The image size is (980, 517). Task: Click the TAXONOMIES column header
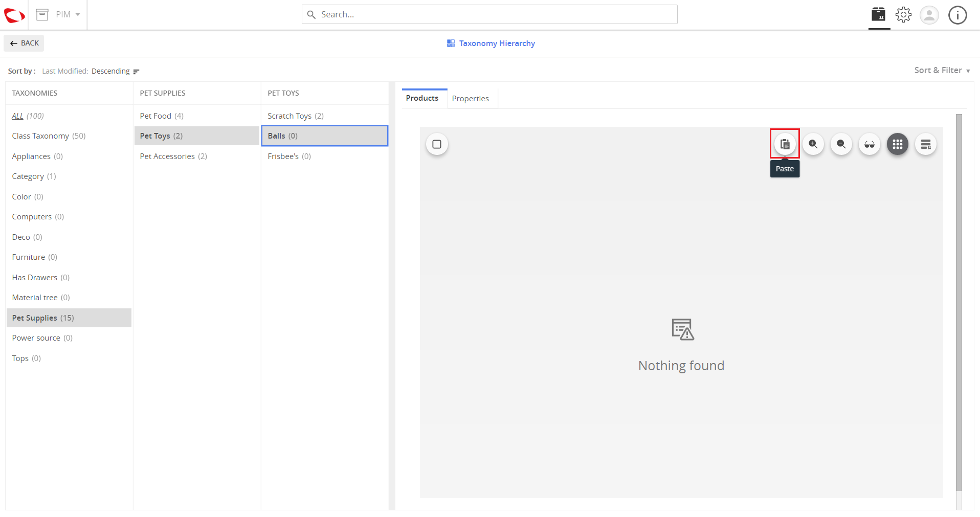point(35,93)
